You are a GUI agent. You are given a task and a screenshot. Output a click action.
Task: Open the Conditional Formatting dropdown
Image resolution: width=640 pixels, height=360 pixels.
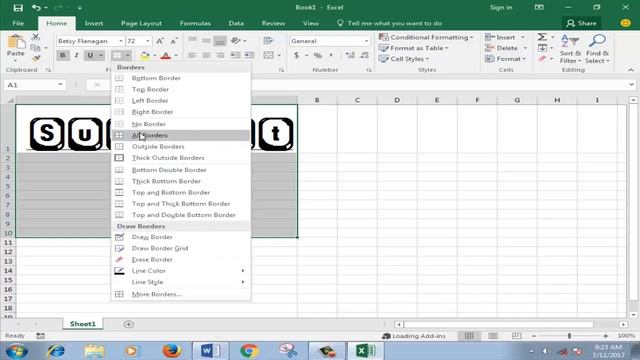[x=426, y=37]
